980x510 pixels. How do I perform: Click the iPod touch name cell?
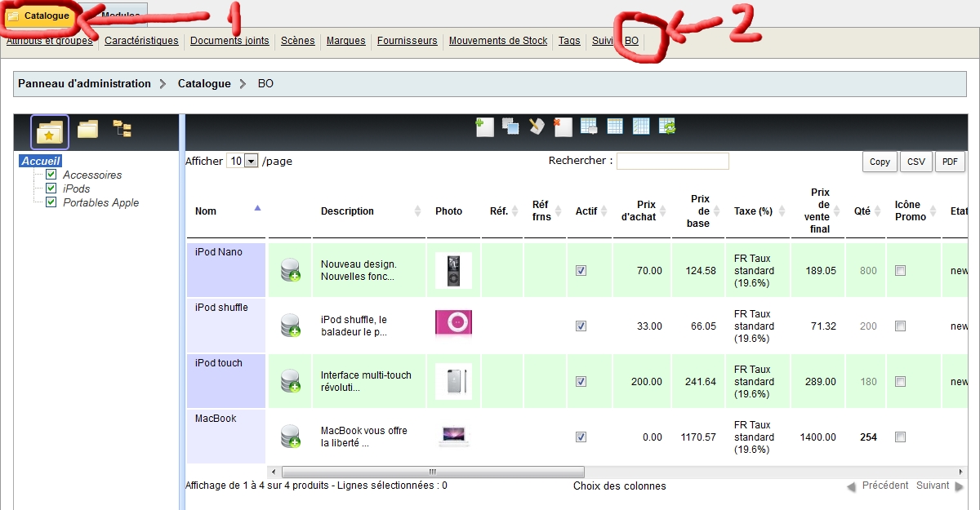226,381
